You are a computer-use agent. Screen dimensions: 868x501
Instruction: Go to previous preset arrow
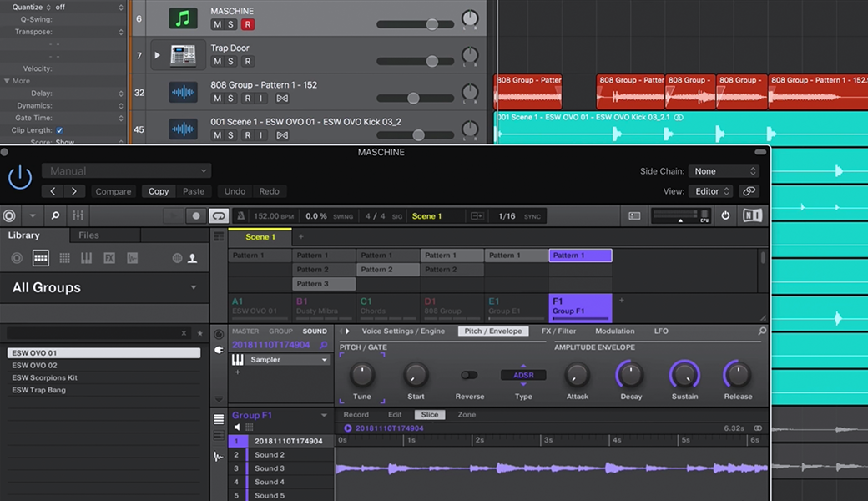pos(53,191)
